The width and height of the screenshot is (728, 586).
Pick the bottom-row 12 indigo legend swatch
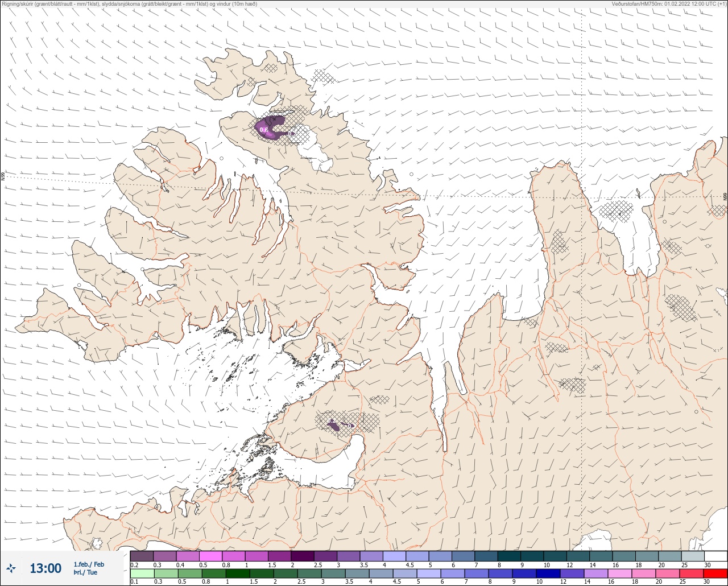point(572,573)
